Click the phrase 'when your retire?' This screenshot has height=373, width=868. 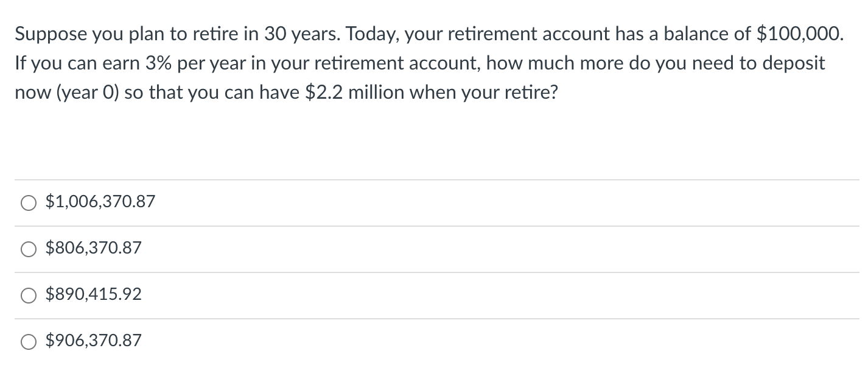pos(496,93)
